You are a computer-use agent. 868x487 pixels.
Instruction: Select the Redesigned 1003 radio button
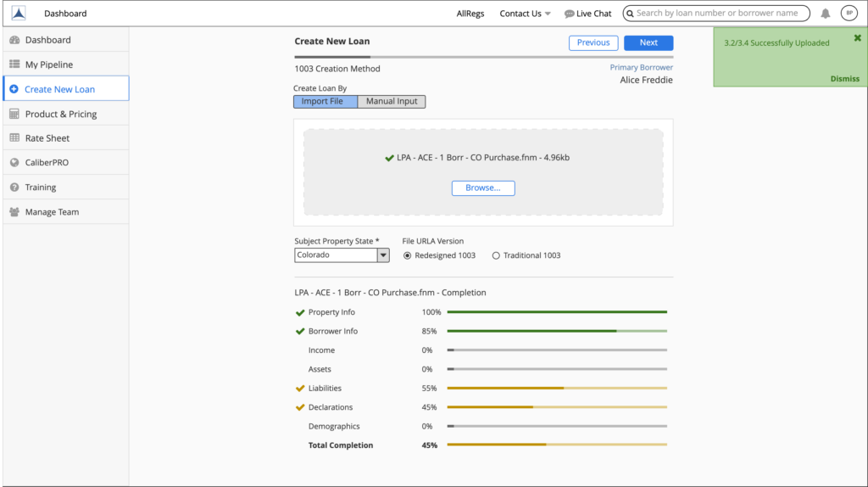click(x=408, y=255)
